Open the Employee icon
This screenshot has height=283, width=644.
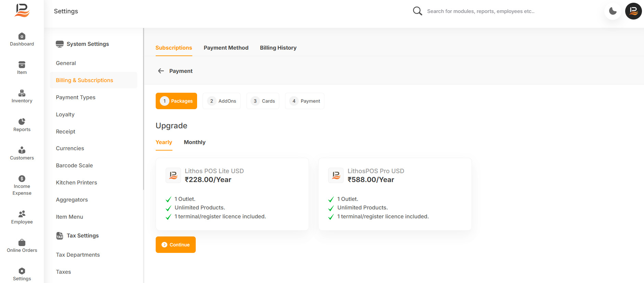[22, 214]
